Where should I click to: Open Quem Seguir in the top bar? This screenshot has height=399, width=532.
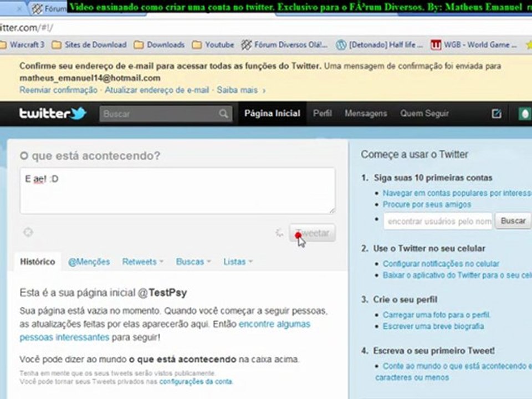tap(424, 113)
